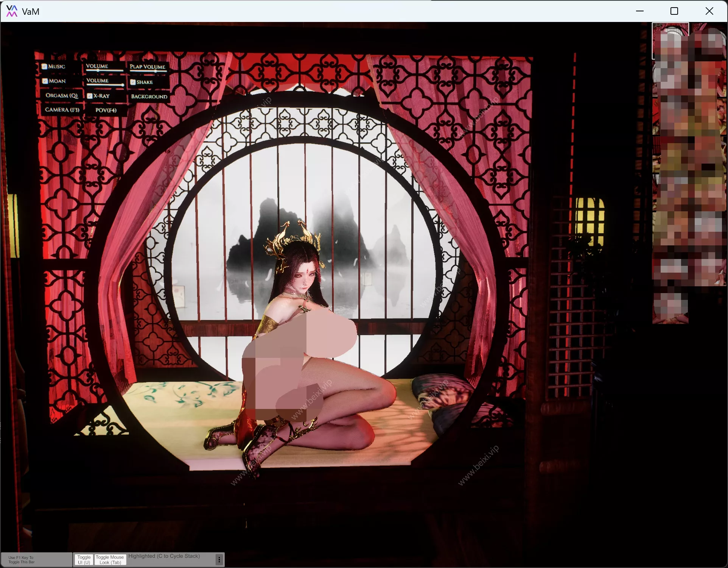Viewport: 728px width, 568px height.
Task: Click the 'Use F1 Key' bar label
Action: (22, 560)
